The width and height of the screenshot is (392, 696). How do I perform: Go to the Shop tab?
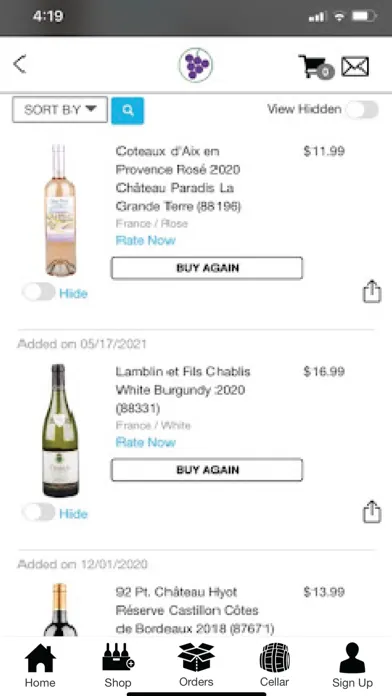click(118, 665)
